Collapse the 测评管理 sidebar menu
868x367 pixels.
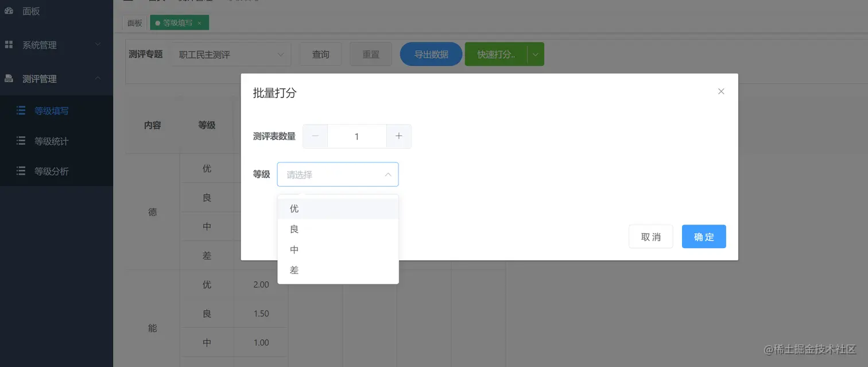point(56,79)
